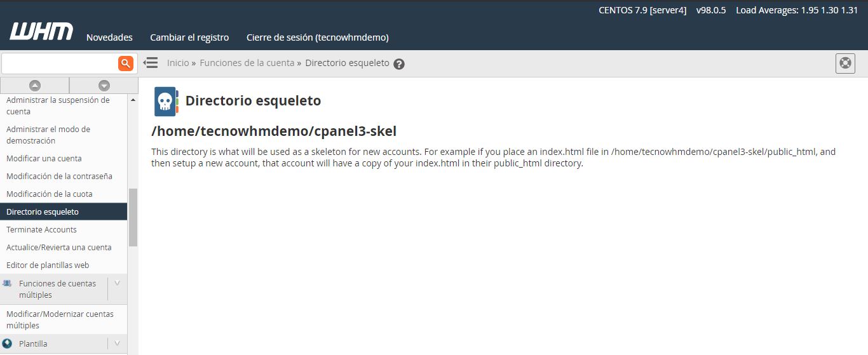
Task: Open the Novedades menu item
Action: (109, 37)
